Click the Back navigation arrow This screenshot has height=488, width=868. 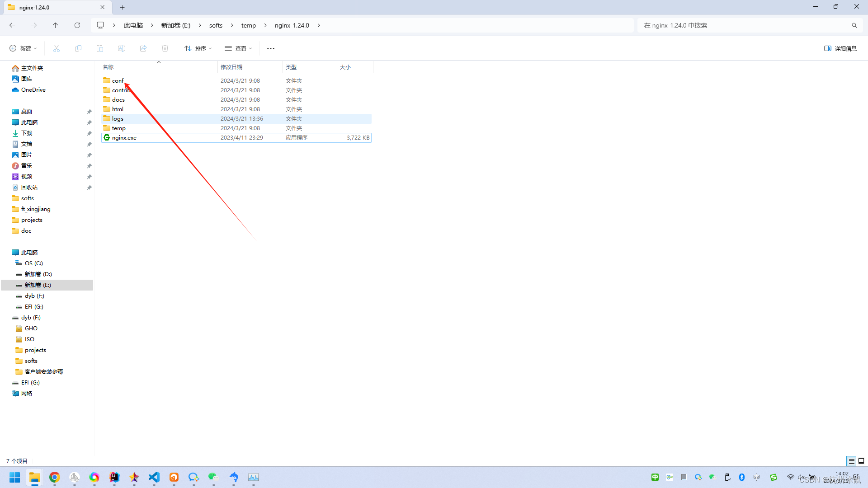point(12,25)
